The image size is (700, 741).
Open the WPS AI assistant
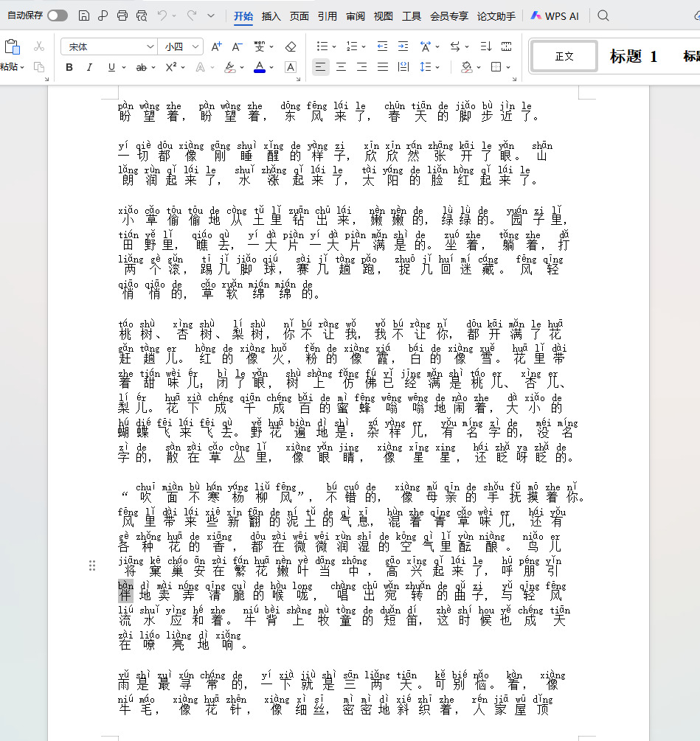(555, 16)
